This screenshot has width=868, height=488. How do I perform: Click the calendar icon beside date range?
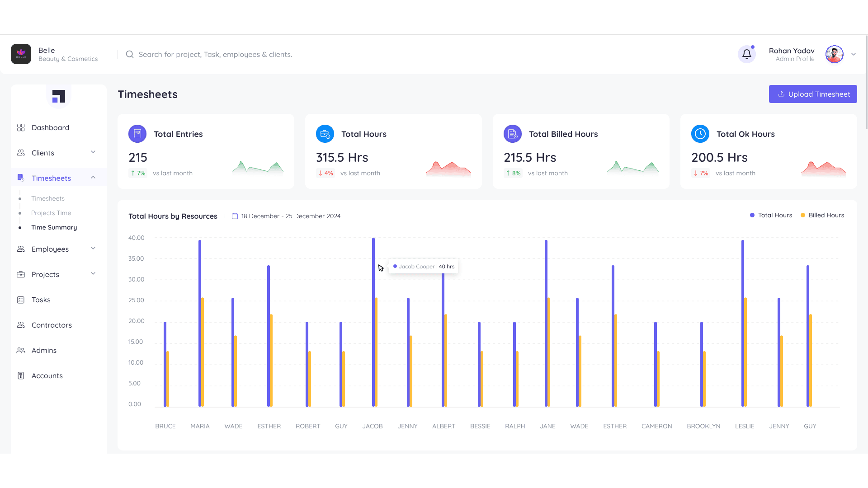(235, 216)
